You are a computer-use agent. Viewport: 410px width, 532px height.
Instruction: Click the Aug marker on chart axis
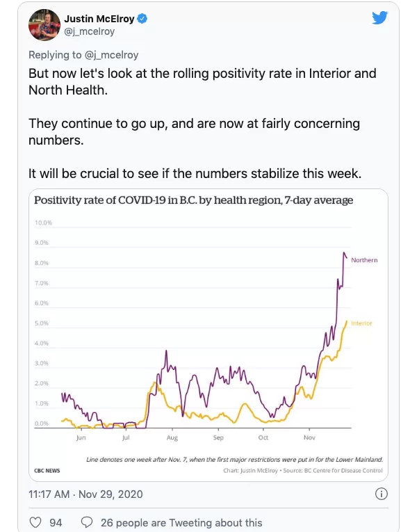tap(172, 438)
